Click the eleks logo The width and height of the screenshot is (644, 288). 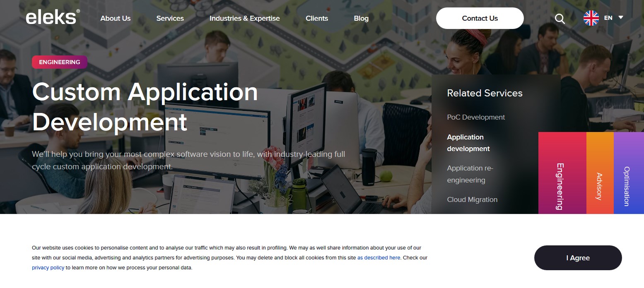click(x=53, y=17)
